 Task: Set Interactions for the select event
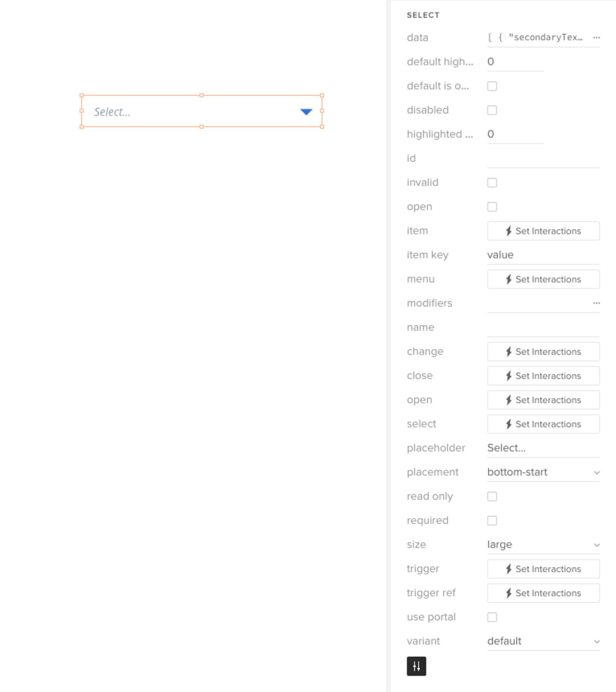(543, 424)
